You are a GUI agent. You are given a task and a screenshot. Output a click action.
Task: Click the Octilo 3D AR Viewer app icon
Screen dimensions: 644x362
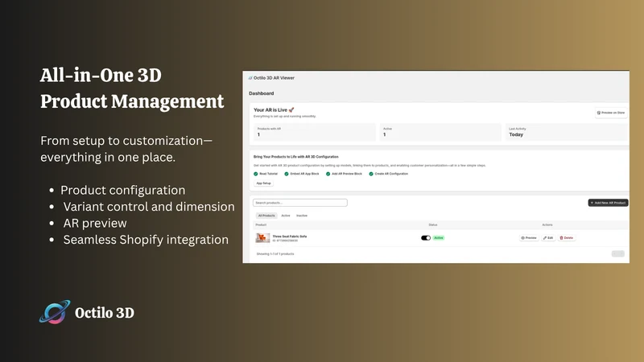(250, 78)
